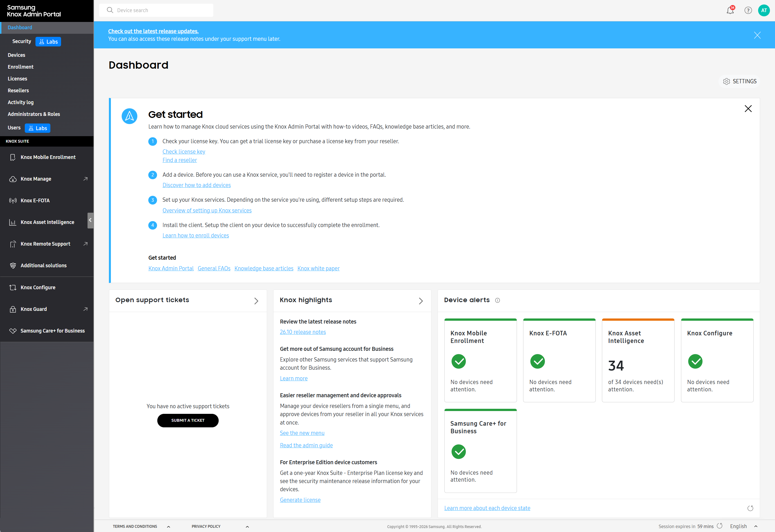Expand Open support tickets chevron

coord(256,301)
